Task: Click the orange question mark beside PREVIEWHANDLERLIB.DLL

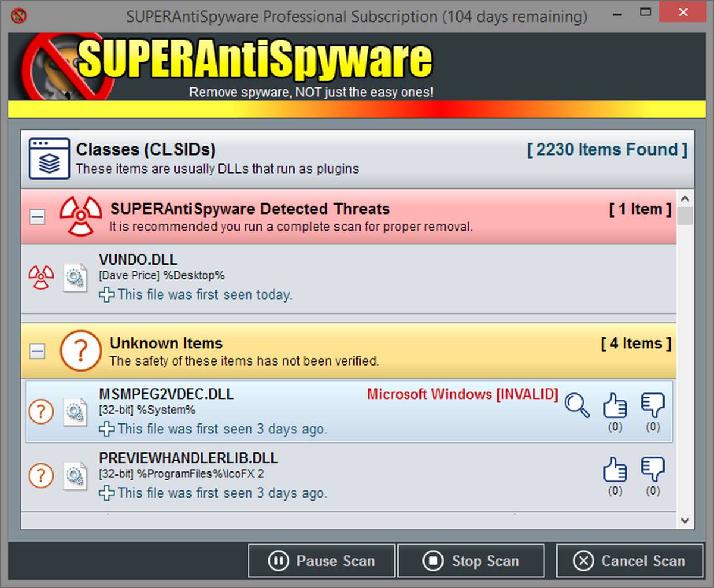Action: click(x=41, y=476)
